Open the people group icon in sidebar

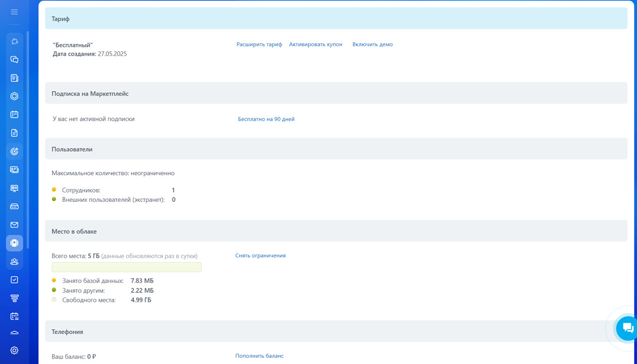point(14,262)
